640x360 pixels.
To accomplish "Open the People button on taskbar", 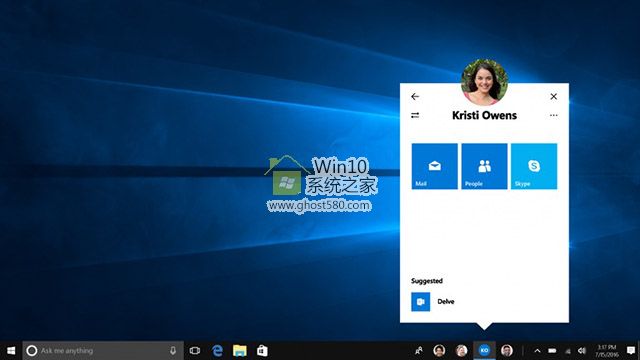I will click(x=419, y=351).
